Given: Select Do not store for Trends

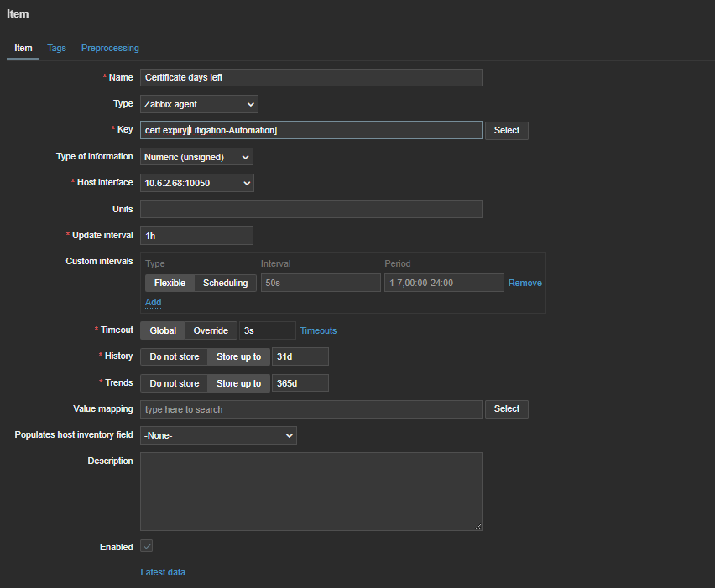Looking at the screenshot, I should [174, 383].
